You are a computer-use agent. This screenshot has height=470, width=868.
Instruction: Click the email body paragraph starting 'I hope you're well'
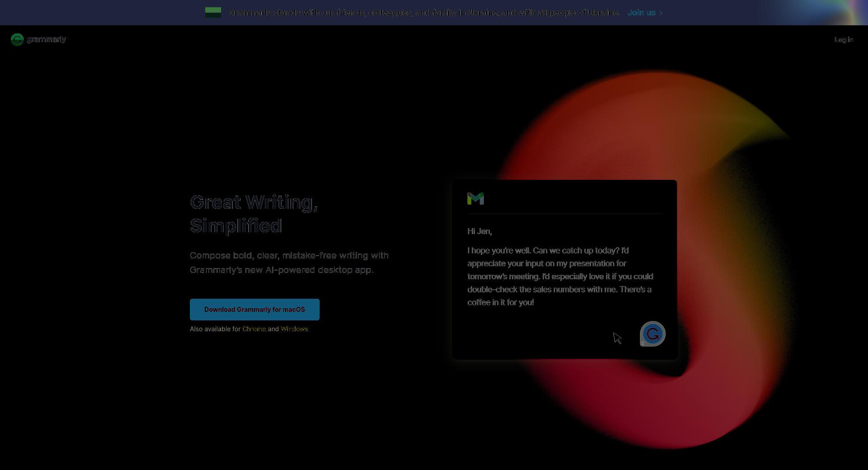560,276
